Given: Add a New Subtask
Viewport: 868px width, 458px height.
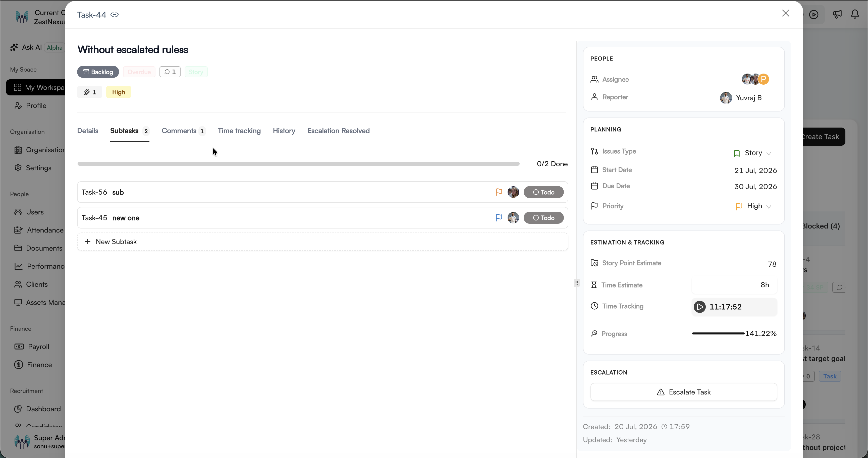Looking at the screenshot, I should pyautogui.click(x=322, y=242).
